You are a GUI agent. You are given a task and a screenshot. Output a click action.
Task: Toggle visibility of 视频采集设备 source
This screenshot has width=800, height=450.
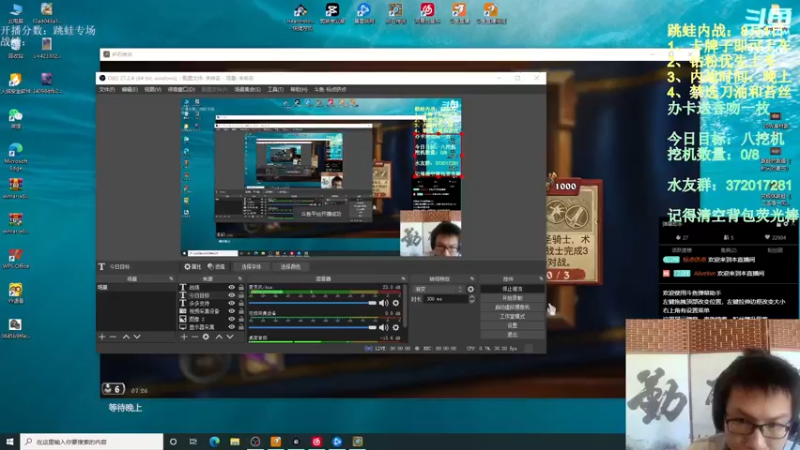[232, 311]
